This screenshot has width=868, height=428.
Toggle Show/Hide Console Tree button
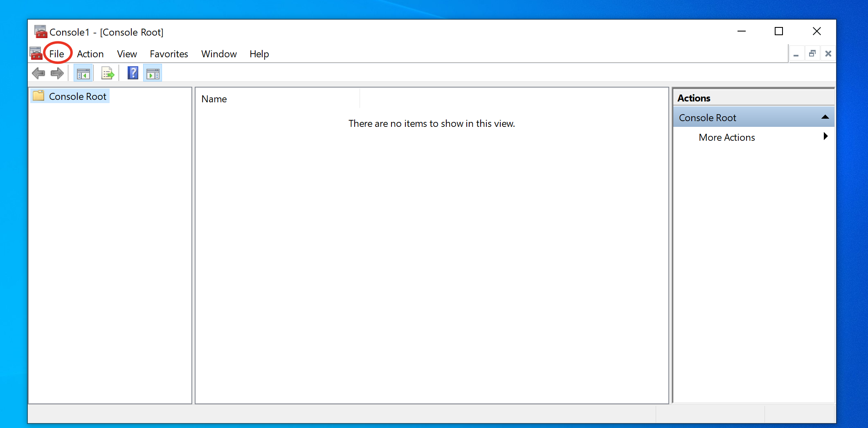(x=83, y=74)
